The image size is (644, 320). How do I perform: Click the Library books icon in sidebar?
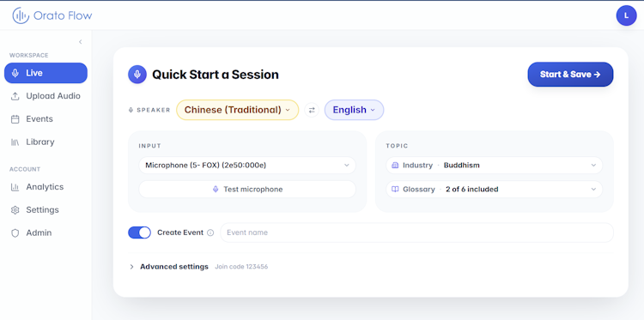[x=15, y=142]
